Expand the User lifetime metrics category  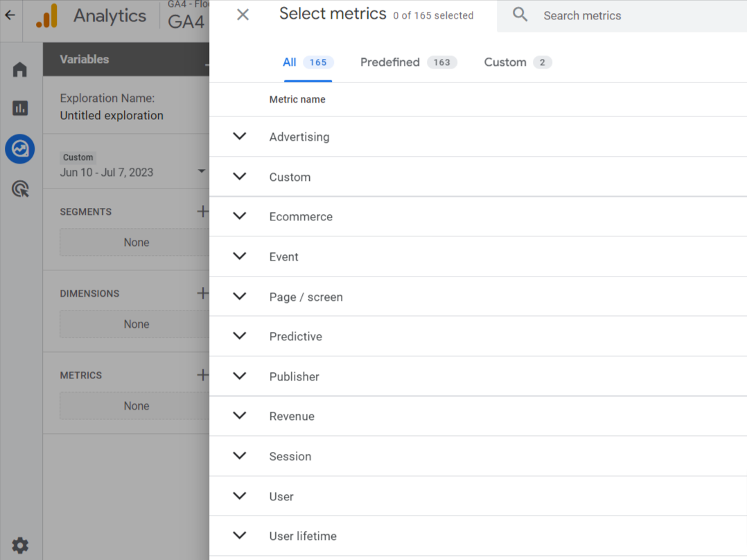point(239,536)
